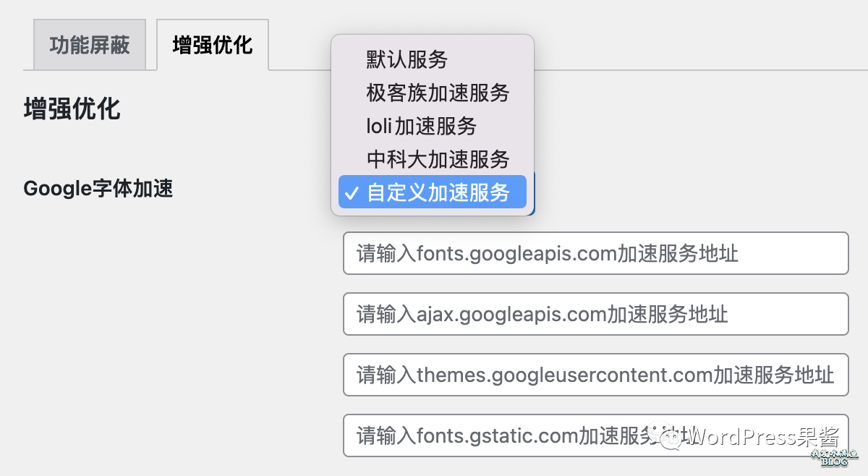
Task: Click the 增强优化 section heading
Action: pos(72,109)
